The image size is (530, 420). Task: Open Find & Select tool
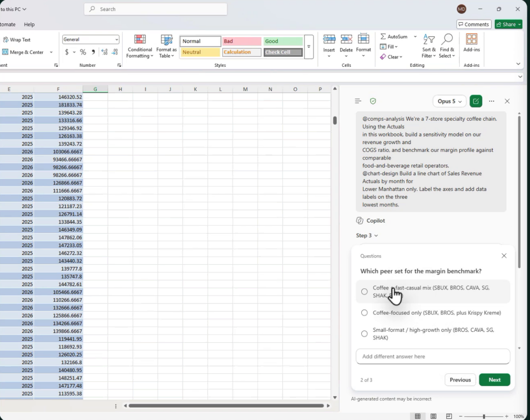pyautogui.click(x=447, y=46)
